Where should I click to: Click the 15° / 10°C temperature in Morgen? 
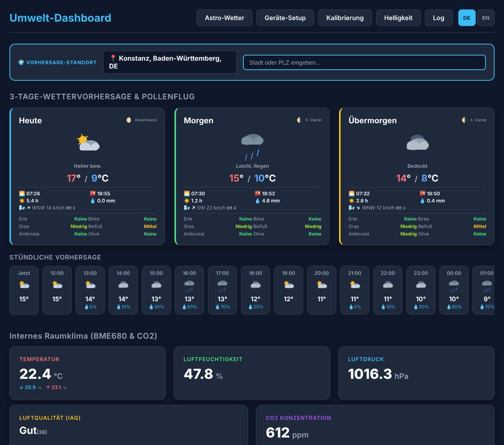coord(252,178)
